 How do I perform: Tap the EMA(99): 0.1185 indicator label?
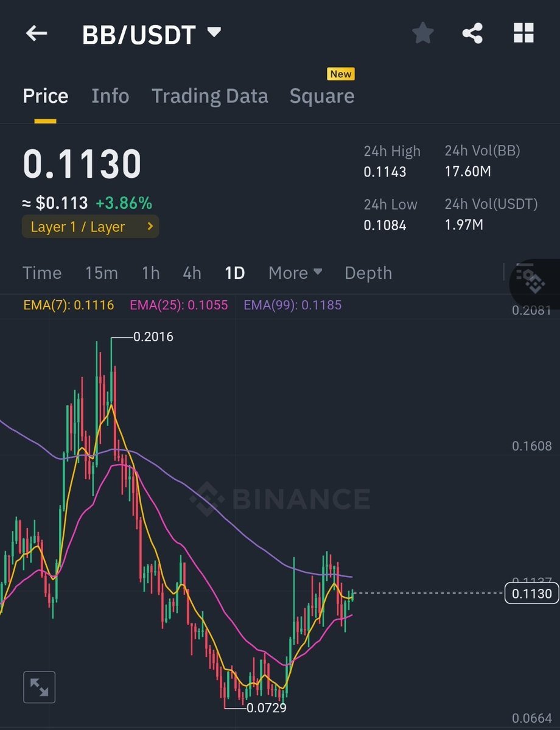pos(293,305)
